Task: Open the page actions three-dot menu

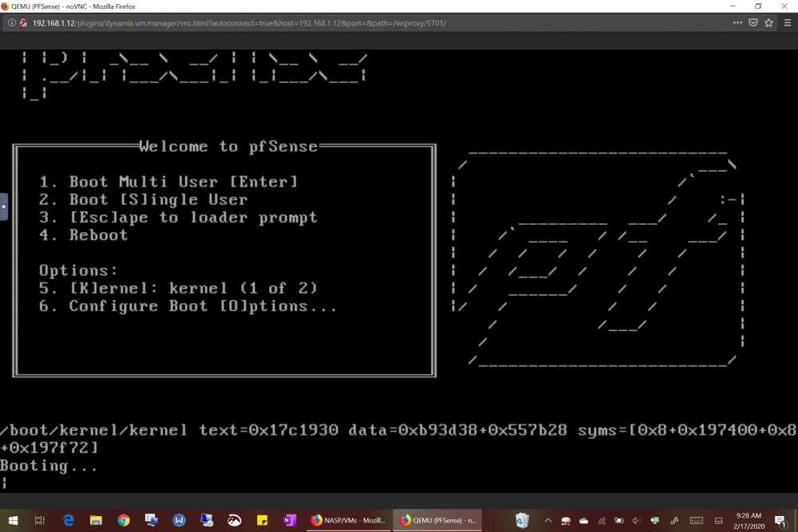Action: tap(737, 23)
